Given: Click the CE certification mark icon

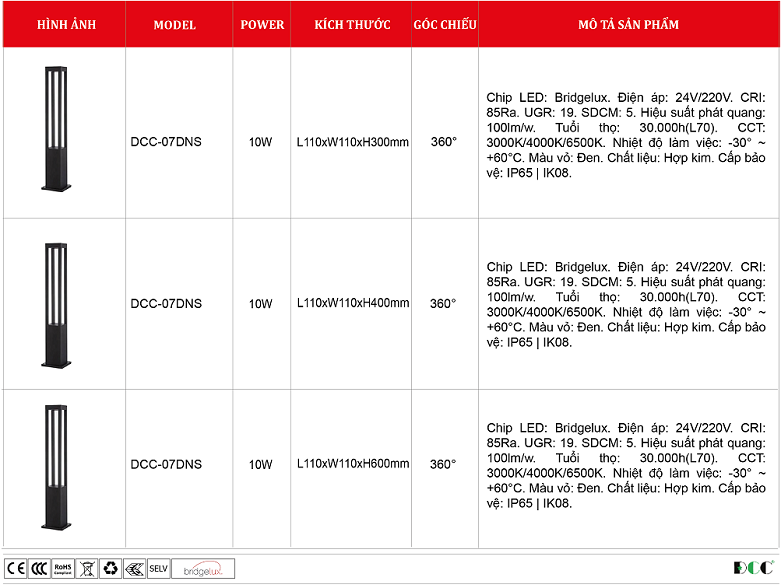Looking at the screenshot, I should [x=16, y=568].
